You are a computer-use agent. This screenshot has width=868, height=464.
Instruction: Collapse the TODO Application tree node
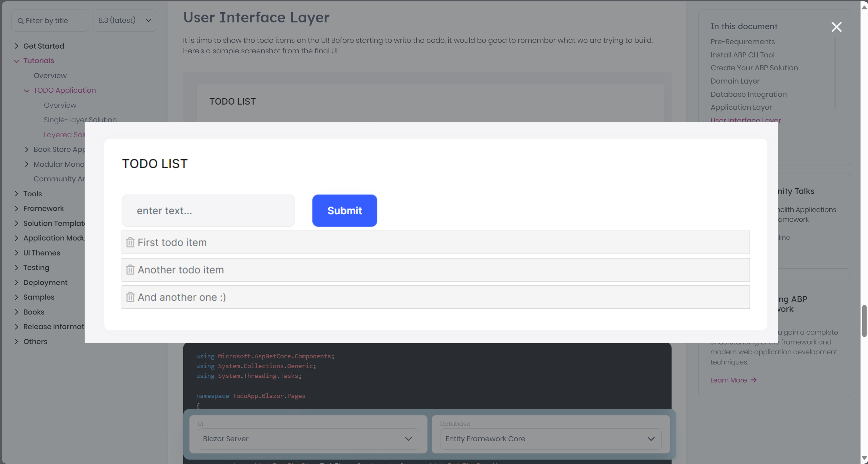tap(27, 90)
